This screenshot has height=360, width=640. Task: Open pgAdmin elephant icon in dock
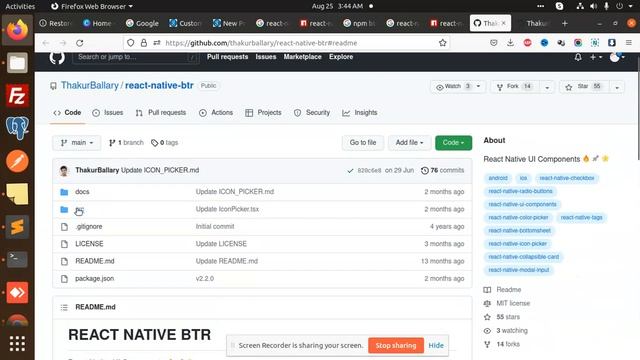[x=17, y=128]
